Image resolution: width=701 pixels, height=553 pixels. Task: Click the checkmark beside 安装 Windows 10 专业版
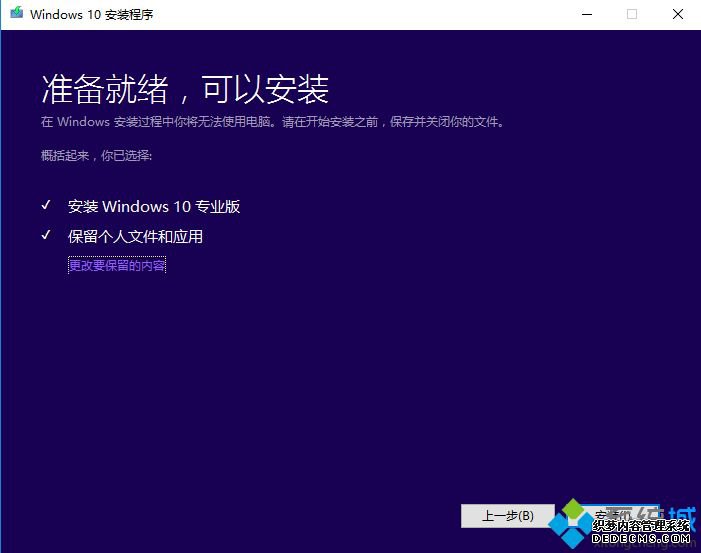tap(46, 205)
